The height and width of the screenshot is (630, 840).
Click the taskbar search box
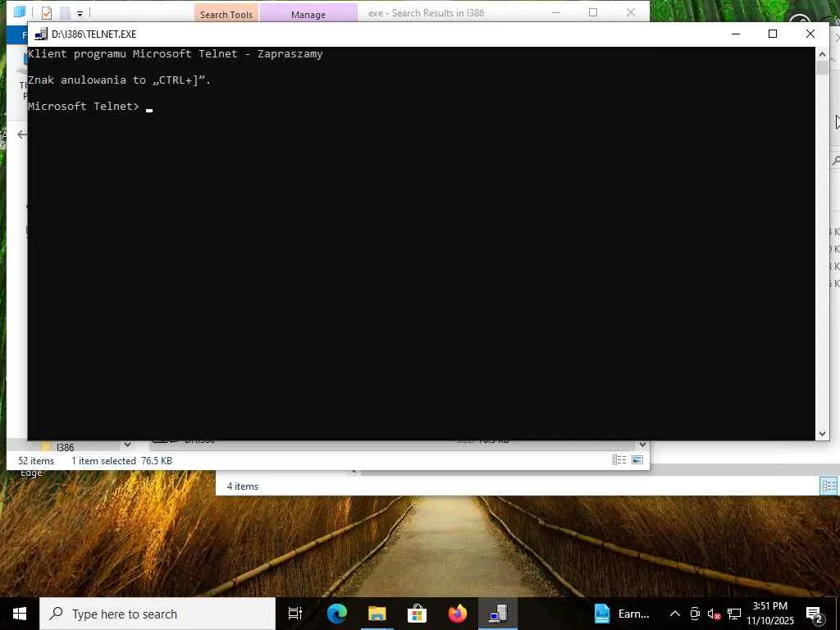[157, 614]
